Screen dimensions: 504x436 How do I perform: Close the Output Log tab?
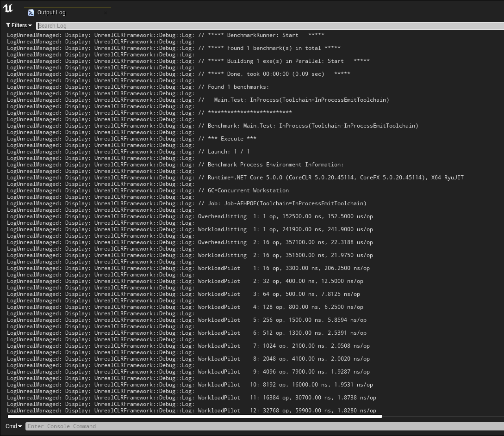[x=106, y=13]
